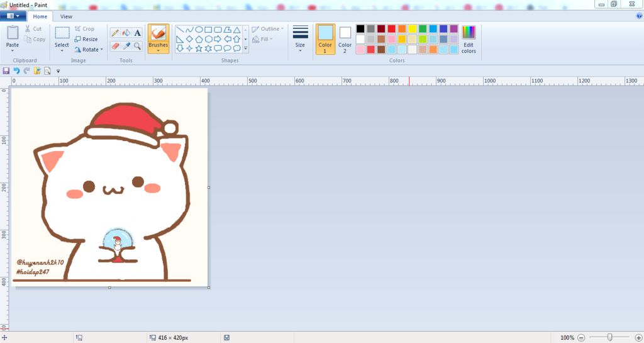Click the Paste clipboard icon
The image size is (644, 343).
13,33
